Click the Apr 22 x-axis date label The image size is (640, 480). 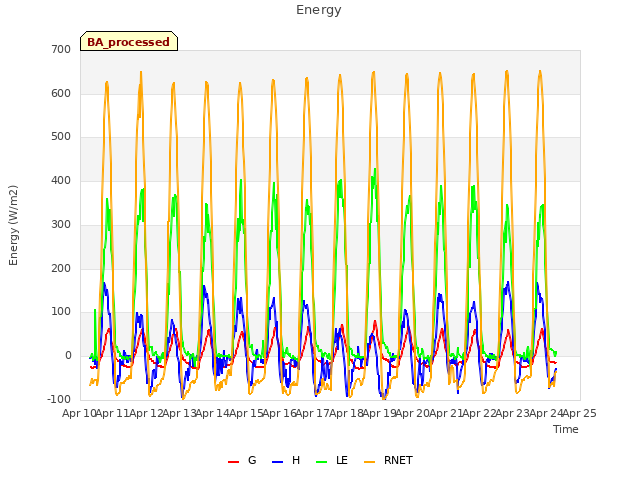(x=480, y=413)
